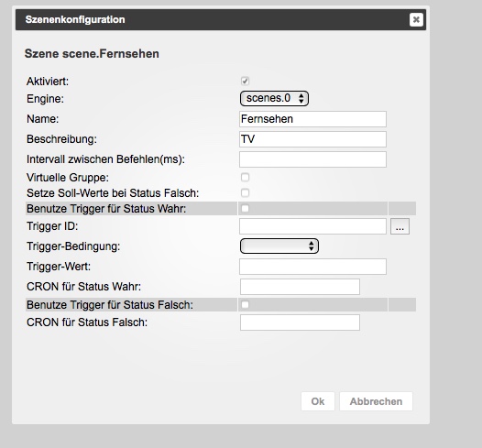Click the Ok button
The width and height of the screenshot is (482, 448).
point(318,401)
